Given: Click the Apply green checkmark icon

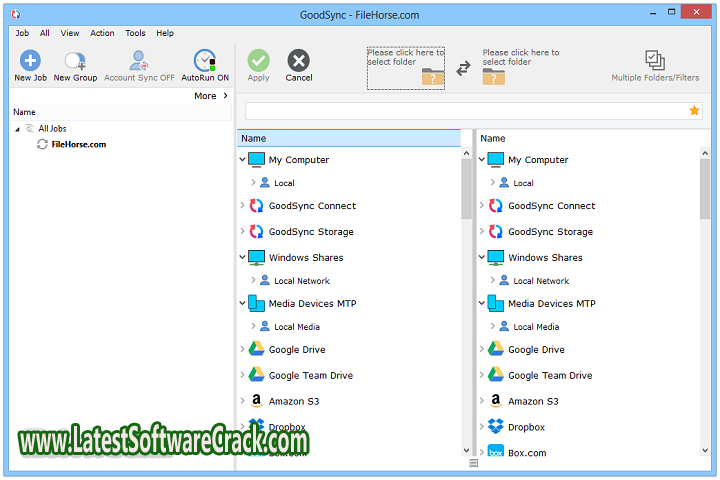Looking at the screenshot, I should (x=258, y=61).
